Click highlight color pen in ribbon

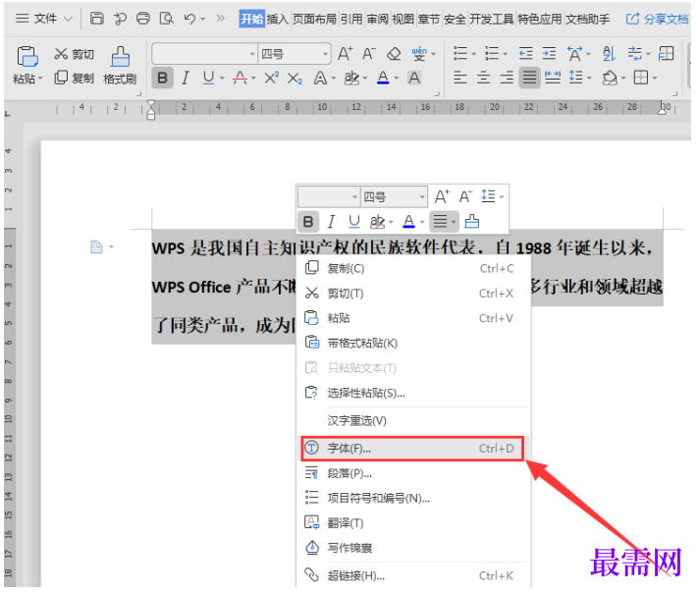(351, 79)
